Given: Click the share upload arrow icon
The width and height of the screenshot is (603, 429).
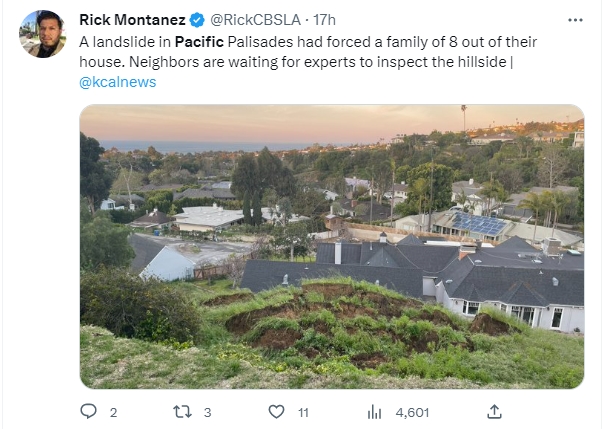Looking at the screenshot, I should tap(494, 412).
